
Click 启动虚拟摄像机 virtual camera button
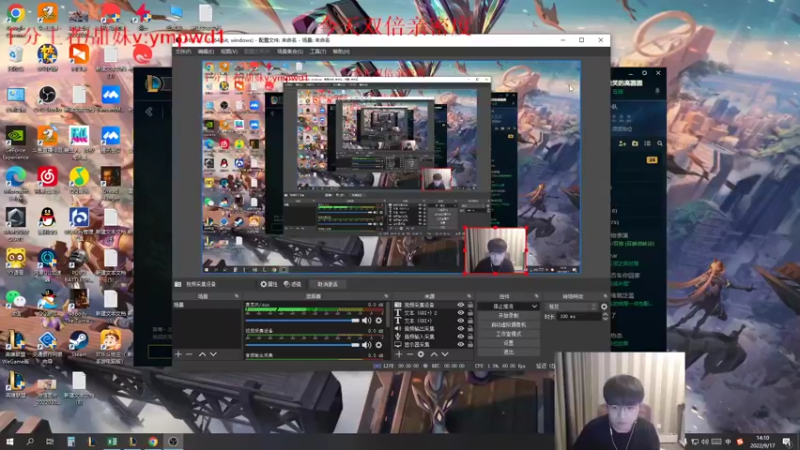coord(509,325)
